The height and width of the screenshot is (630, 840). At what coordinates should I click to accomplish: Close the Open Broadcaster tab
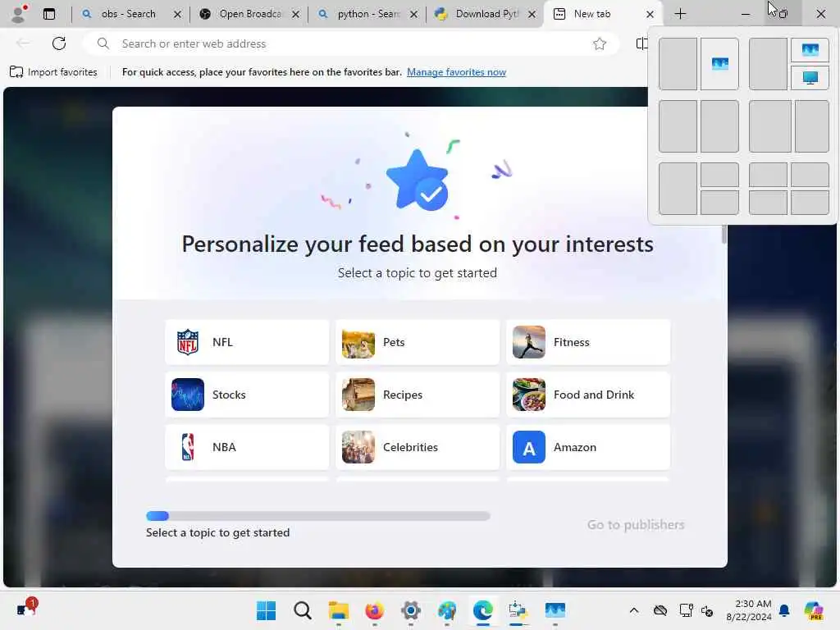tap(295, 15)
